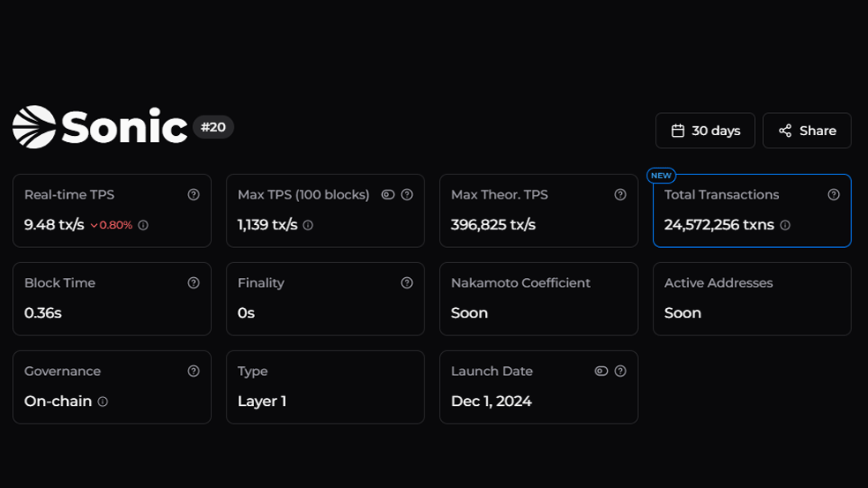
Task: Toggle the Max TPS view switch
Action: tap(388, 194)
